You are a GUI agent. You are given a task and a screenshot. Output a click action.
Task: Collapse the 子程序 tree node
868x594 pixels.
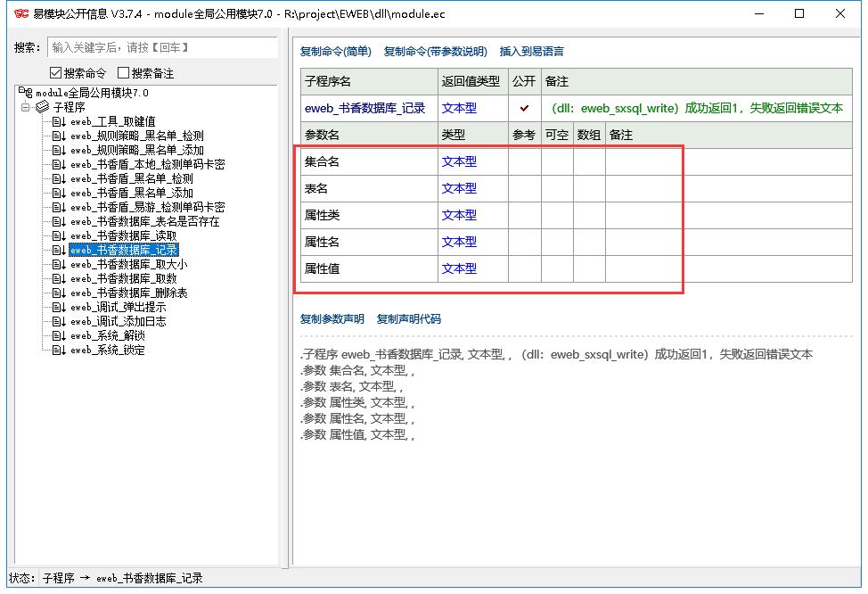[26, 107]
